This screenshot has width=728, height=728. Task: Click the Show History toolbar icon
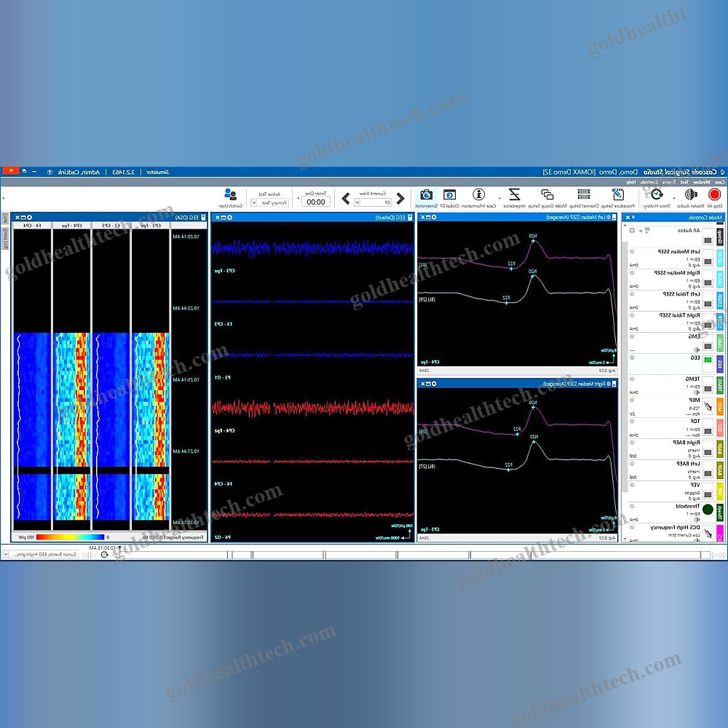coord(657,194)
